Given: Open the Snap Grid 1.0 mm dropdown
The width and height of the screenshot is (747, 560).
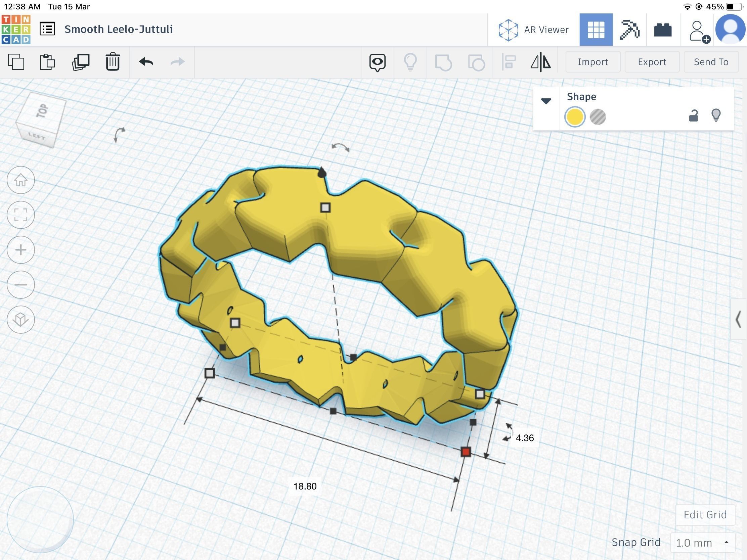Looking at the screenshot, I should (x=702, y=543).
